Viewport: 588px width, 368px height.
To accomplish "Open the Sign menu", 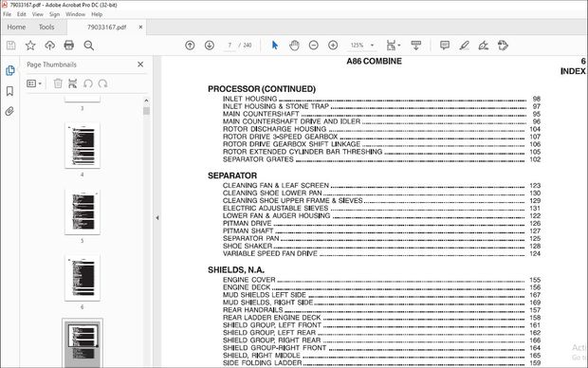I will [54, 14].
